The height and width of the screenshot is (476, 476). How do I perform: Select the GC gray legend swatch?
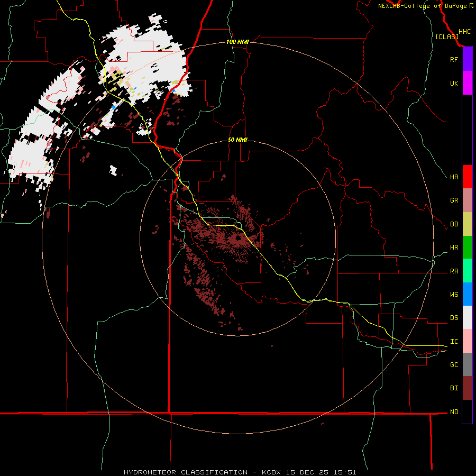pos(467,364)
